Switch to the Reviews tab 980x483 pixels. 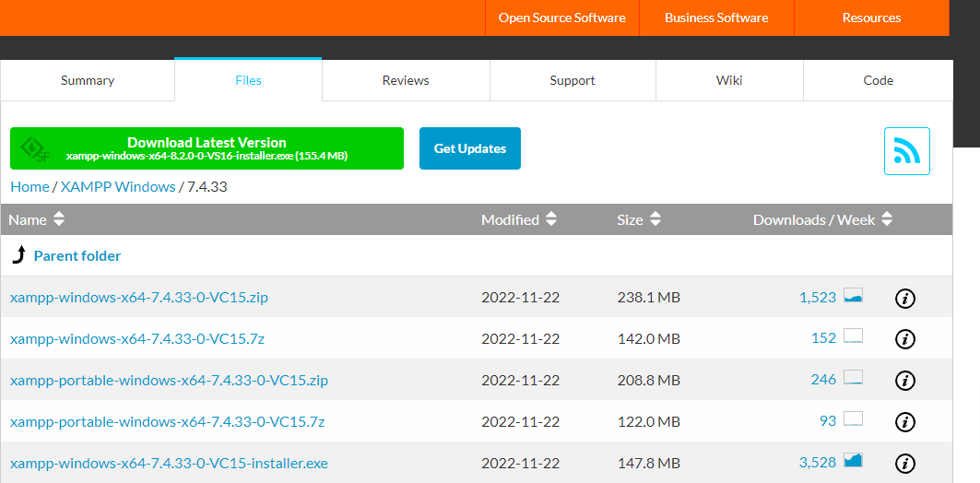point(406,80)
